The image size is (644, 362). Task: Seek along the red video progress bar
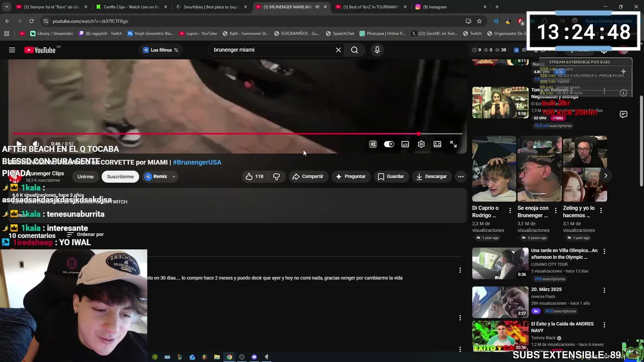coord(237,134)
